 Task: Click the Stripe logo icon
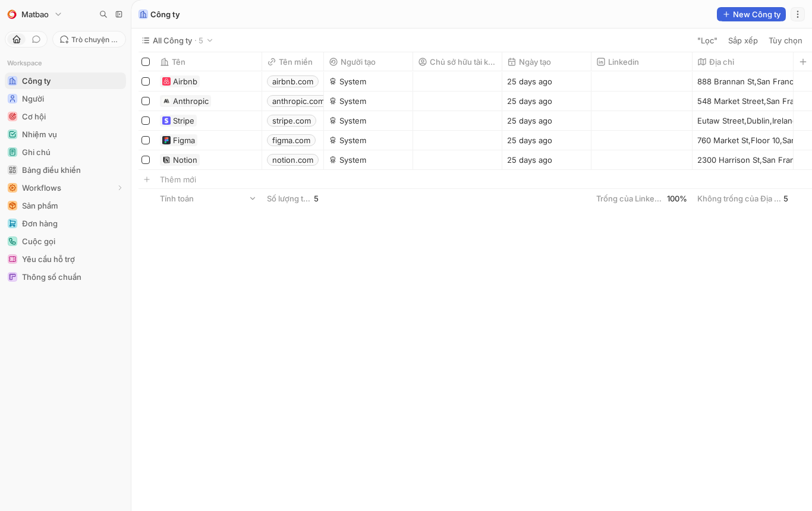(x=166, y=121)
